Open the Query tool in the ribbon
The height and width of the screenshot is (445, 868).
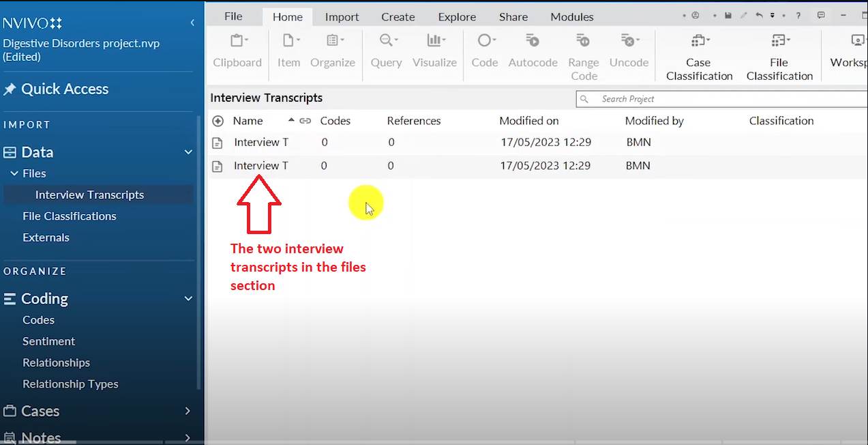pos(386,49)
